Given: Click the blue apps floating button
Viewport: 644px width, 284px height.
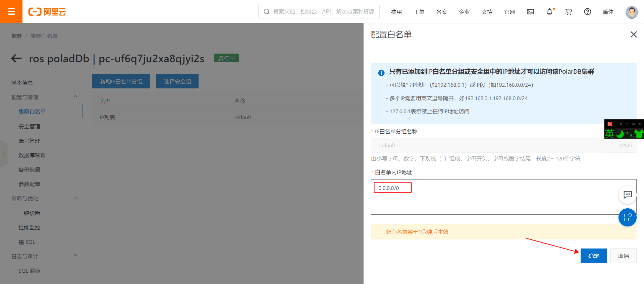Looking at the screenshot, I should click(x=627, y=217).
